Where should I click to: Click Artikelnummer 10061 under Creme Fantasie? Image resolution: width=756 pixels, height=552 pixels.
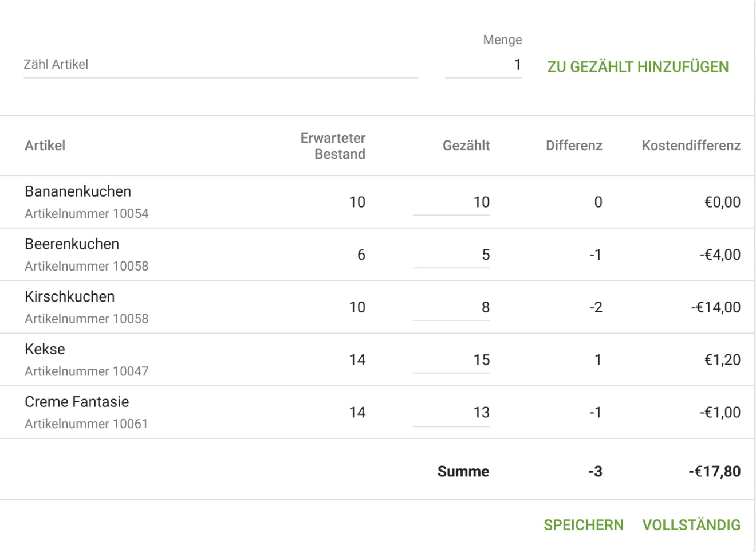pos(86,424)
